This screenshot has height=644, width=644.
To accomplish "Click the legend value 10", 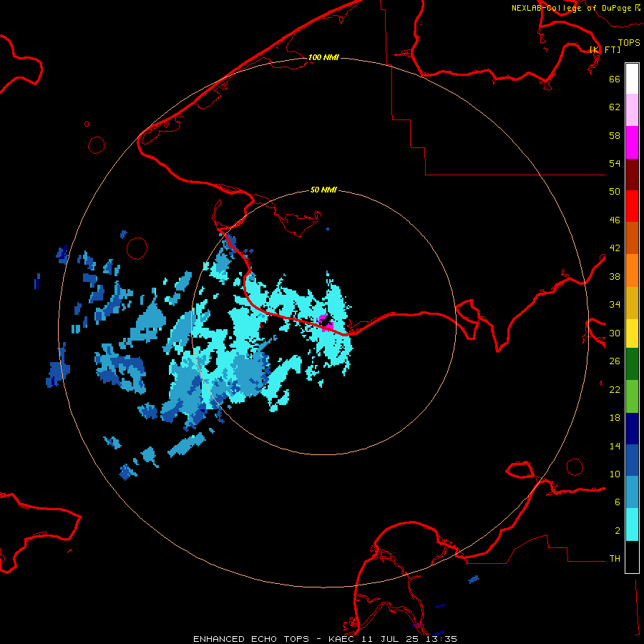I will coord(615,474).
